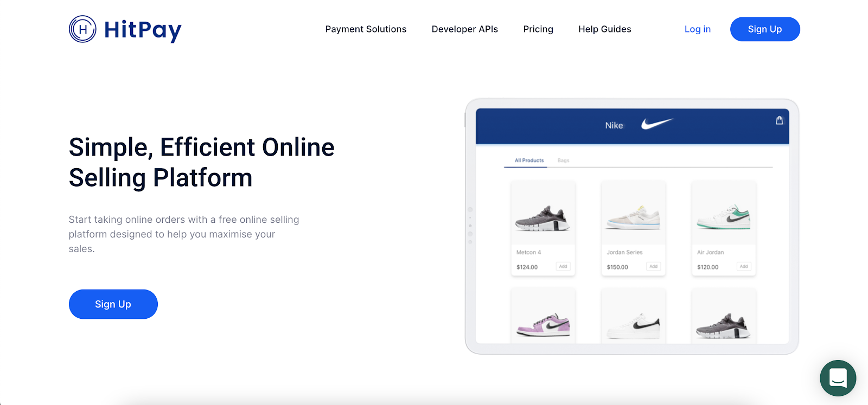Image resolution: width=868 pixels, height=405 pixels.
Task: Select the Air Jordan green shoe thumbnail
Action: (x=724, y=217)
